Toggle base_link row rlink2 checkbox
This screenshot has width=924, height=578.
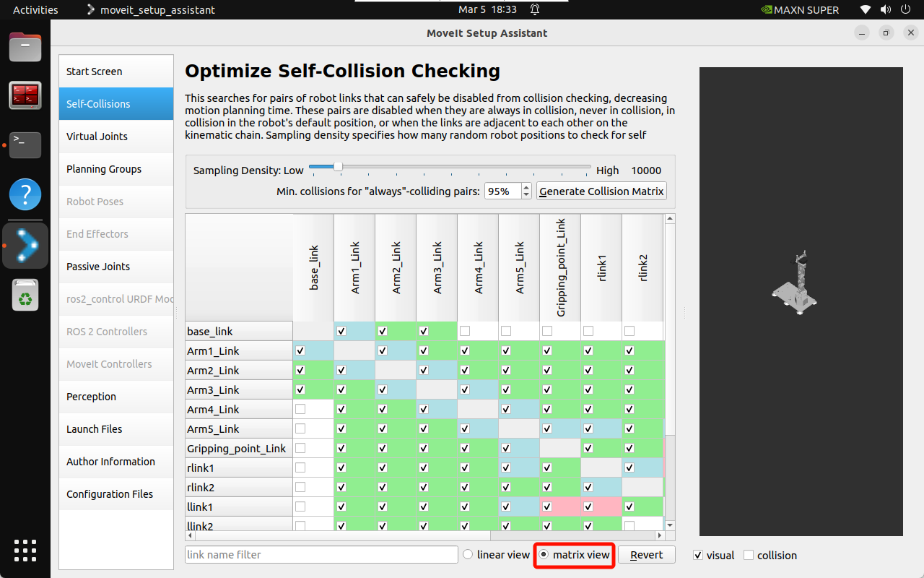629,331
